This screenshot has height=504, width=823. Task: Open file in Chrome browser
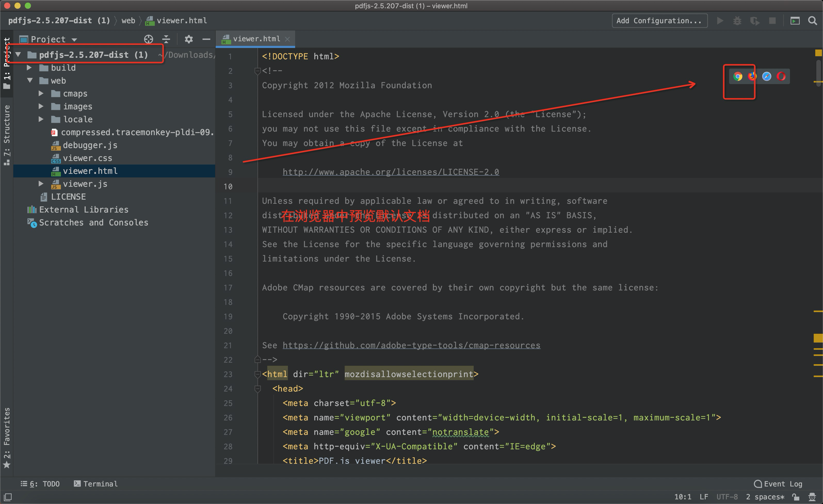pyautogui.click(x=738, y=77)
